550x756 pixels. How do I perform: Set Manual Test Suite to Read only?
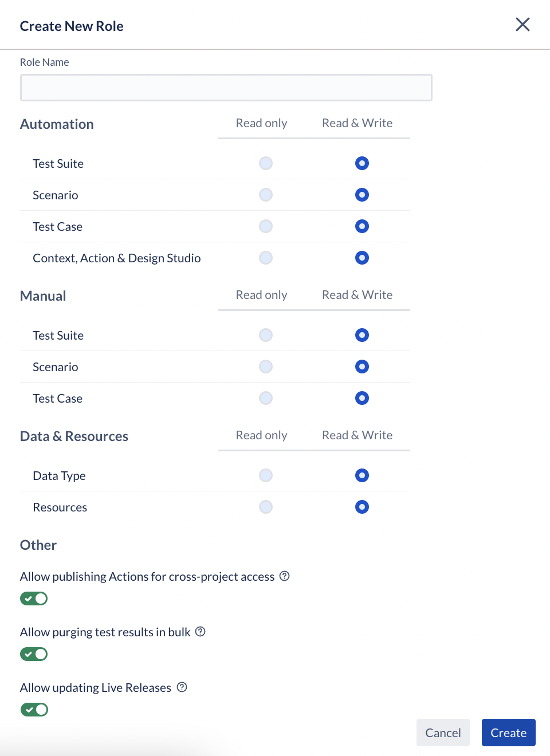coord(266,335)
